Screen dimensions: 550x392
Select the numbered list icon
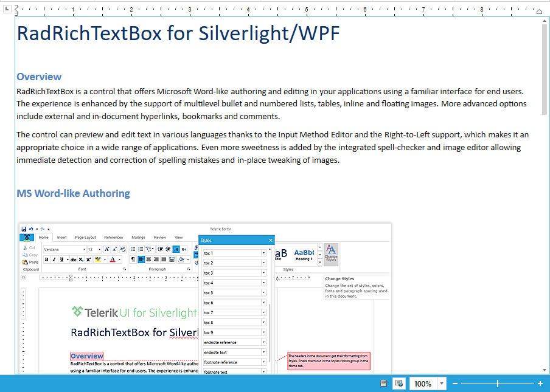click(x=140, y=249)
